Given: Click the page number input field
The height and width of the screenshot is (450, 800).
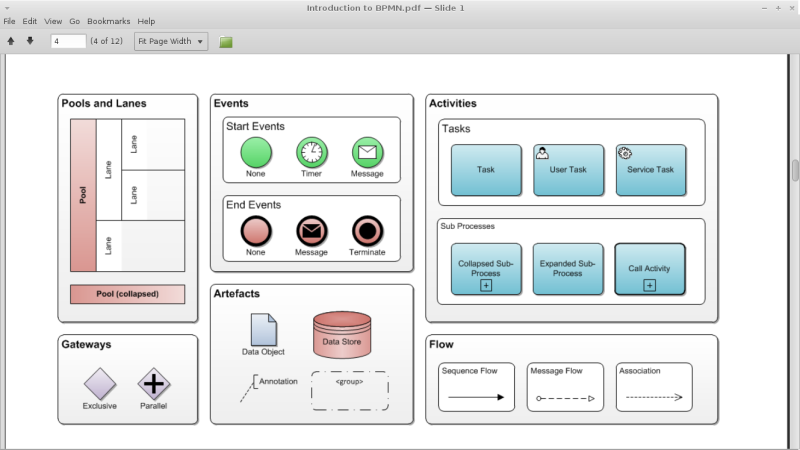Looking at the screenshot, I should point(68,42).
